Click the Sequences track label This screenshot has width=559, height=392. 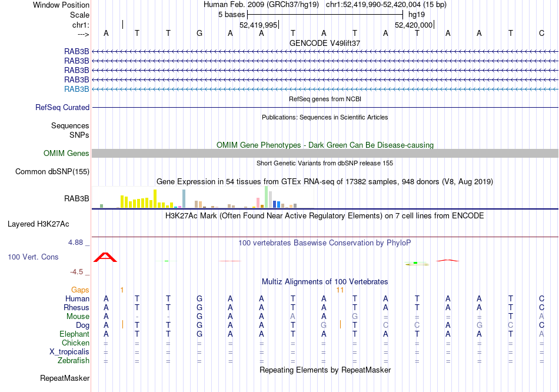coord(70,125)
